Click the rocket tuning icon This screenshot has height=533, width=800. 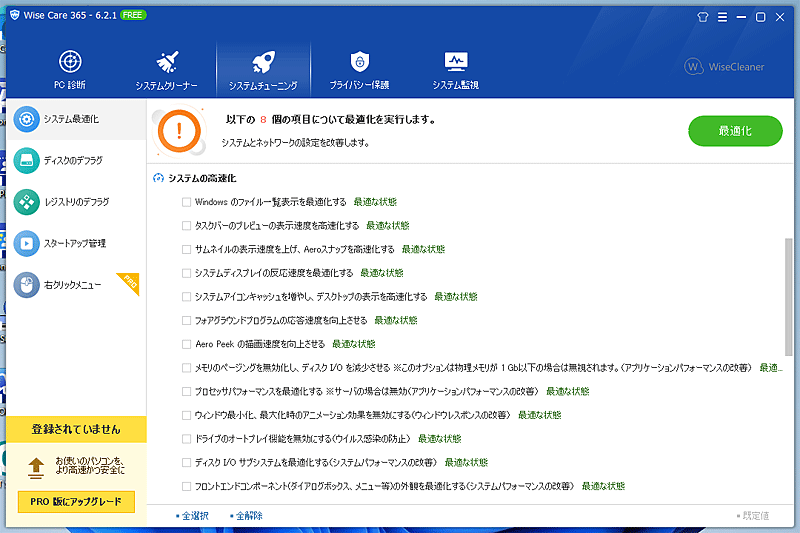pos(263,62)
